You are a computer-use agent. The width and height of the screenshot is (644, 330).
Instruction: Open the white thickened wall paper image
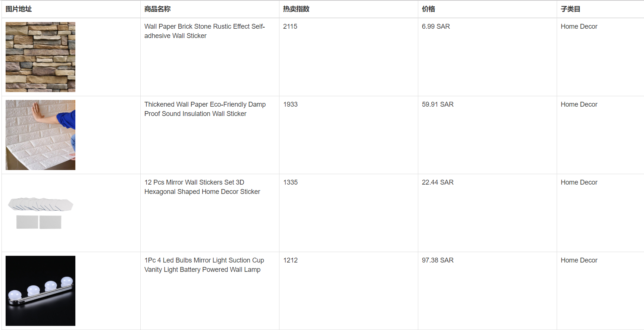pos(40,135)
